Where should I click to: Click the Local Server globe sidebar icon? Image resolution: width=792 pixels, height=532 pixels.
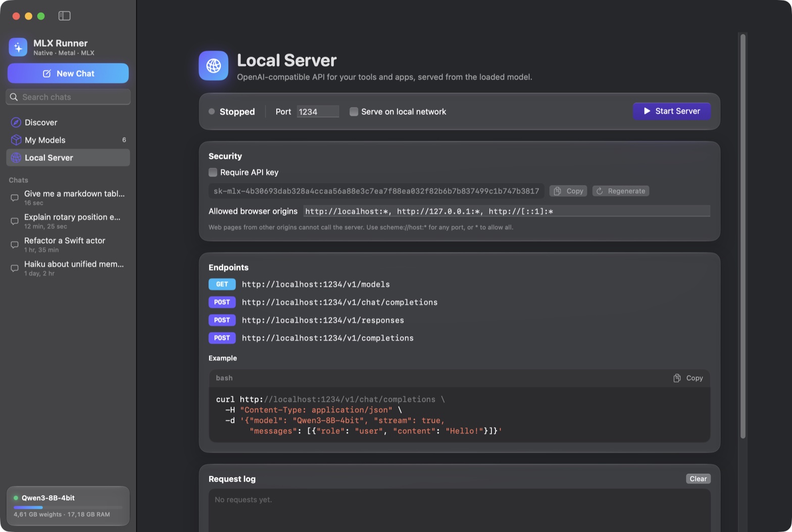pos(16,158)
